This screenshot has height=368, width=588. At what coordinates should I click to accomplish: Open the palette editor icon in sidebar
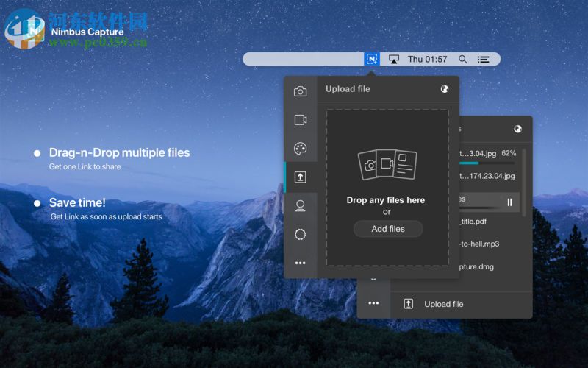pos(300,149)
